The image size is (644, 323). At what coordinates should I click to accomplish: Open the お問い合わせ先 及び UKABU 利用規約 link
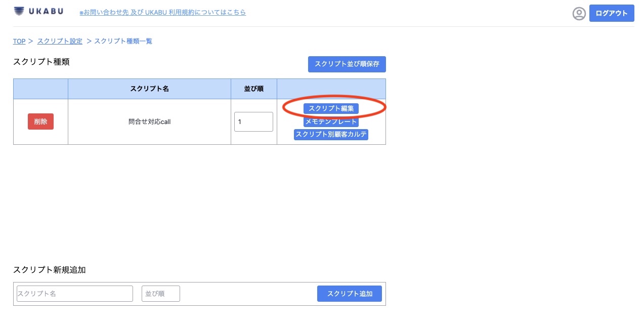pos(162,12)
